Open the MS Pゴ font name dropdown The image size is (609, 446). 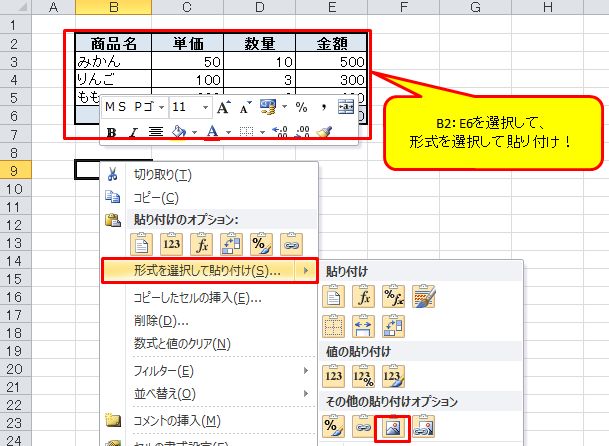(x=162, y=108)
